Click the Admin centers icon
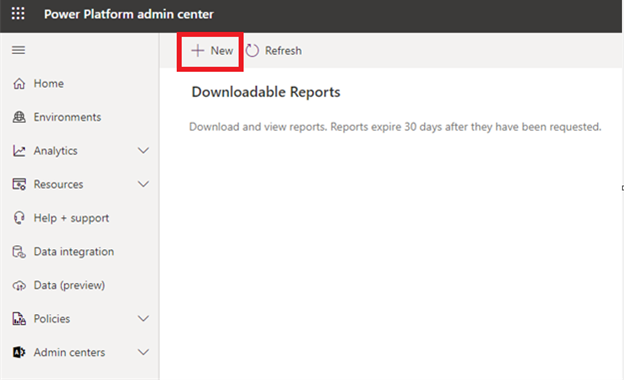Image resolution: width=624 pixels, height=380 pixels. pos(19,352)
